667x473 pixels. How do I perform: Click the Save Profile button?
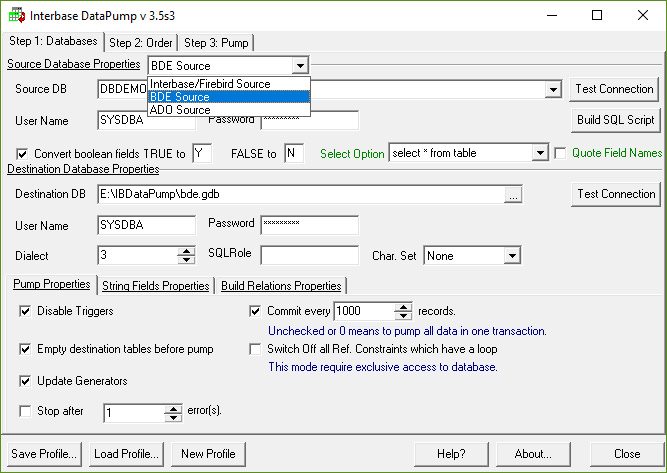[x=44, y=453]
